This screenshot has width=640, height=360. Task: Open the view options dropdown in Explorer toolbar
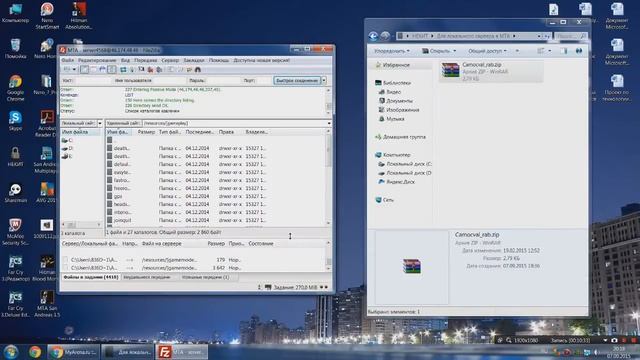550,51
